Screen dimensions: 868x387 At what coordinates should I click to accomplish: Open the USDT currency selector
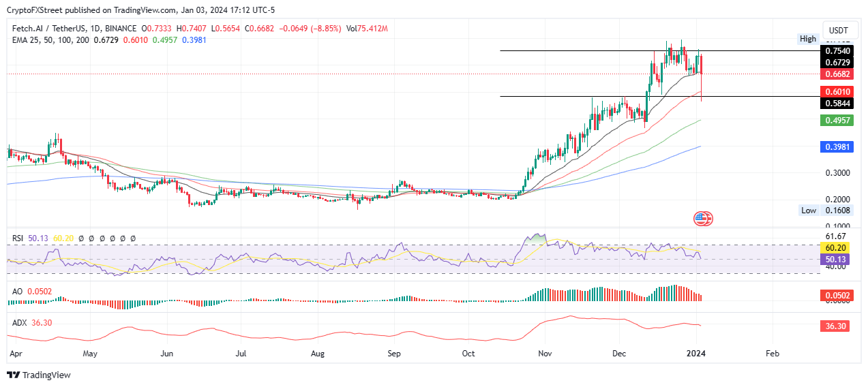[839, 30]
